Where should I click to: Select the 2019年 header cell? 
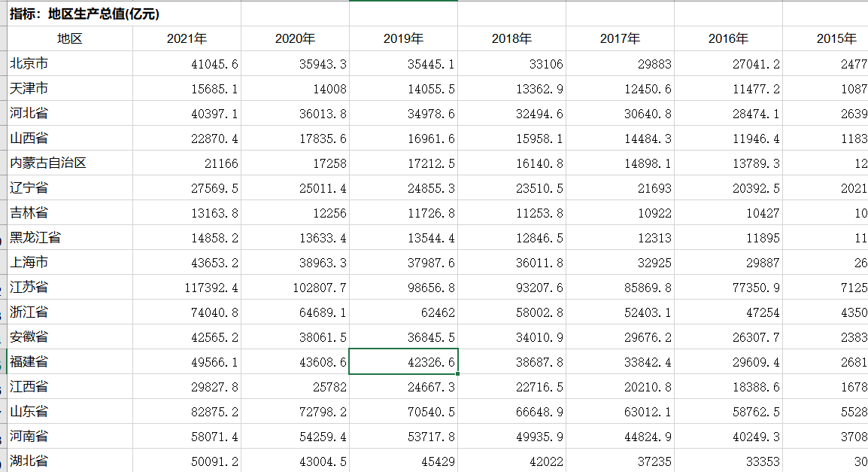404,39
